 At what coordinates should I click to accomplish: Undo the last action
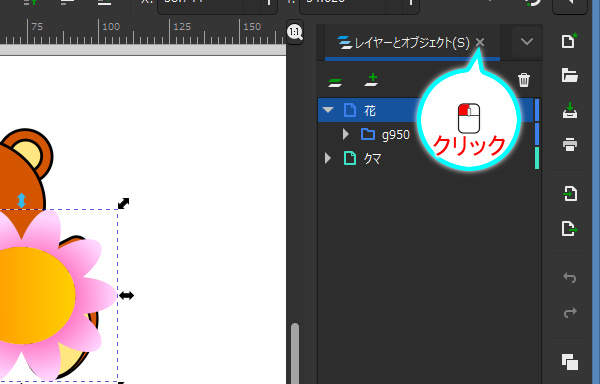click(x=570, y=277)
